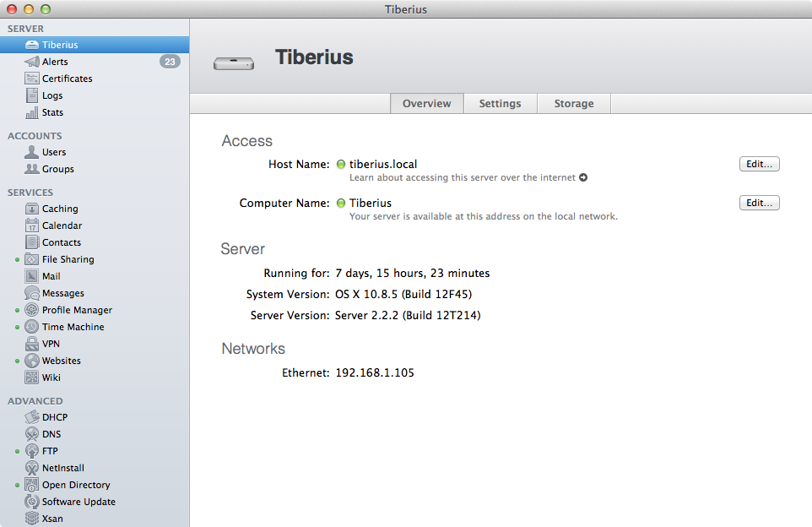Click green status dot beside Computer Name Tiberius
The width and height of the screenshot is (812, 527).
click(341, 204)
